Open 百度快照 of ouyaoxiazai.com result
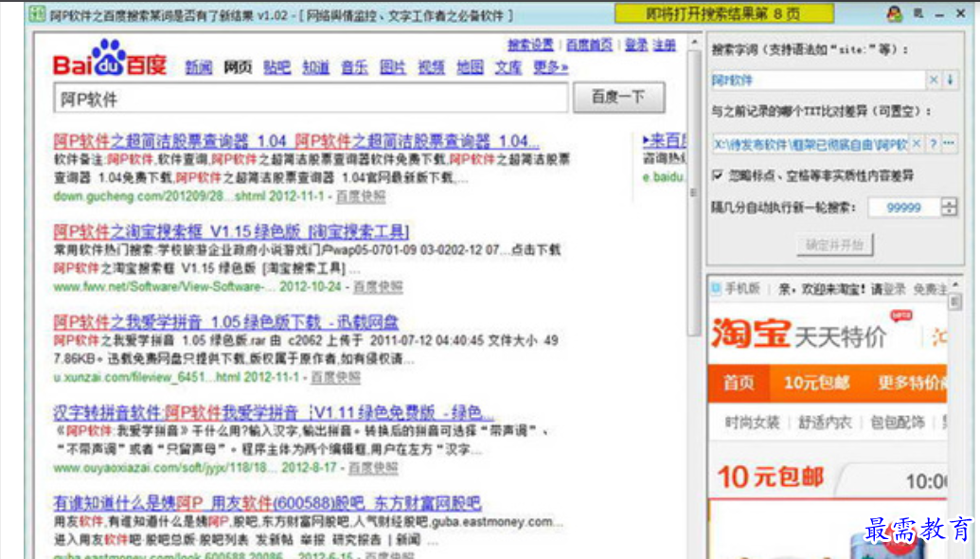The width and height of the screenshot is (980, 559). 373,468
